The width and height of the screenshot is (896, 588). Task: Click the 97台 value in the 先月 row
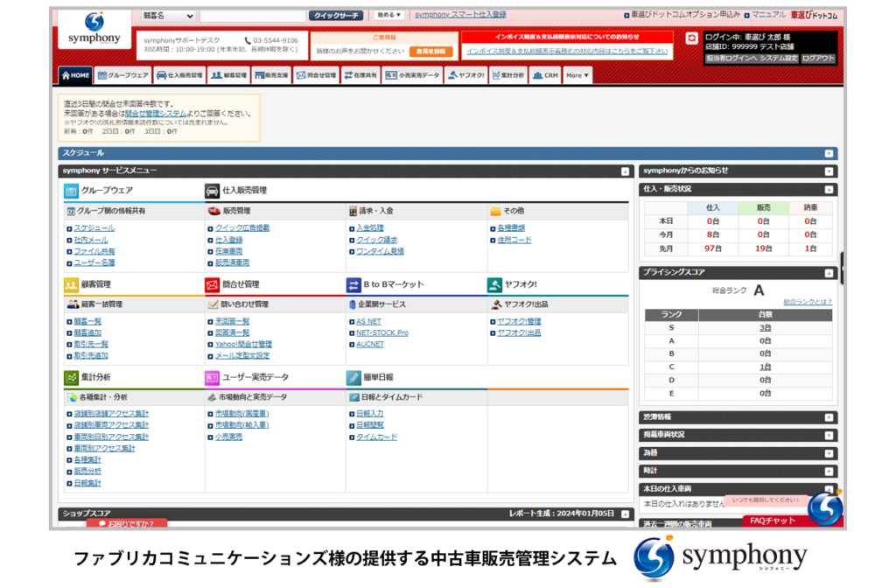click(x=713, y=249)
